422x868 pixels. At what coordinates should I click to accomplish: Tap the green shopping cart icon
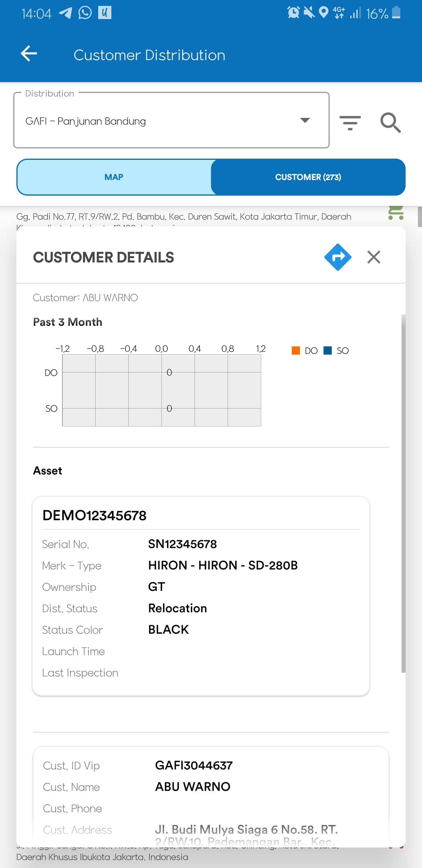click(396, 213)
